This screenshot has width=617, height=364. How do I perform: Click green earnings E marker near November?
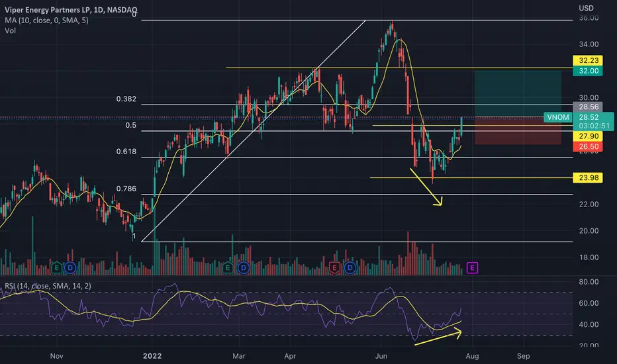[56, 268]
